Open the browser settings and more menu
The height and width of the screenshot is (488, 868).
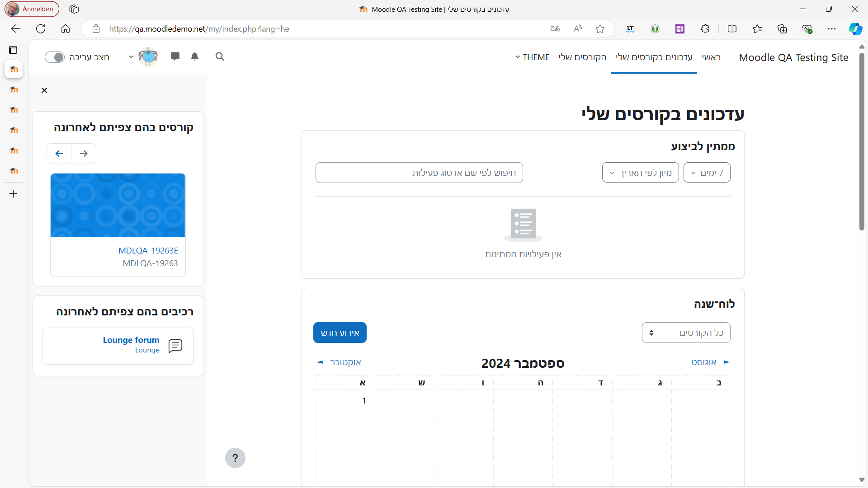tap(832, 29)
